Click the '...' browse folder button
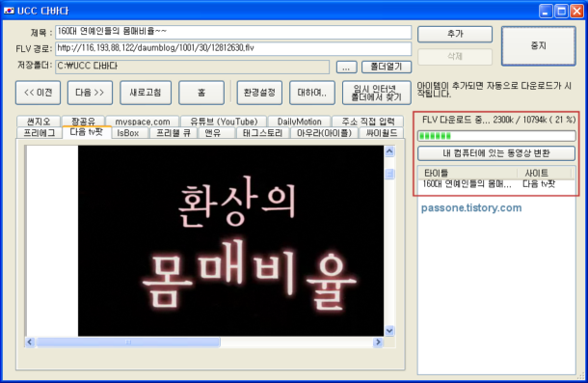Screen dimensions: 588x383 (346, 67)
